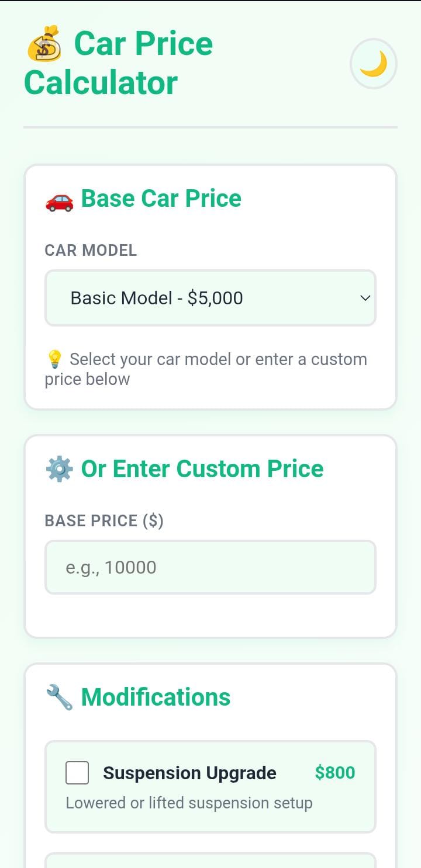Click the gear icon beside Custom Price

coord(59,469)
